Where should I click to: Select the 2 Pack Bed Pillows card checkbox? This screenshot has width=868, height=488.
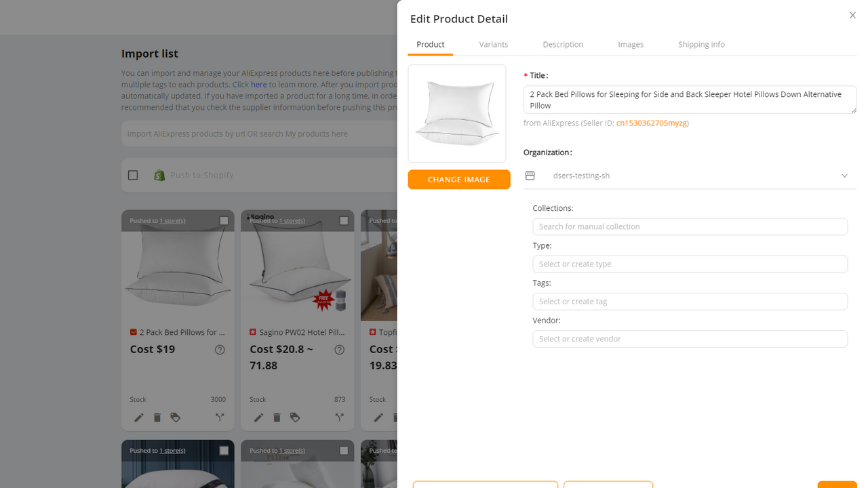[224, 220]
